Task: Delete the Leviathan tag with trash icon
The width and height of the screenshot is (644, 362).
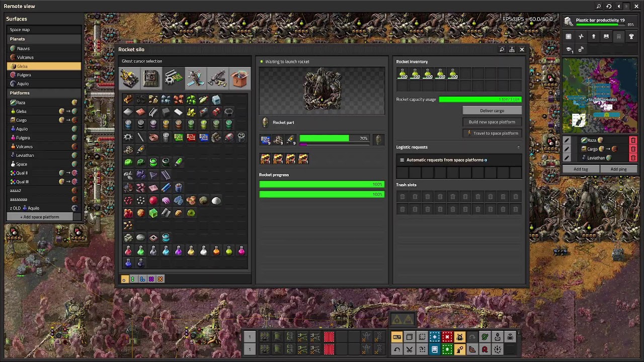Action: tap(633, 158)
